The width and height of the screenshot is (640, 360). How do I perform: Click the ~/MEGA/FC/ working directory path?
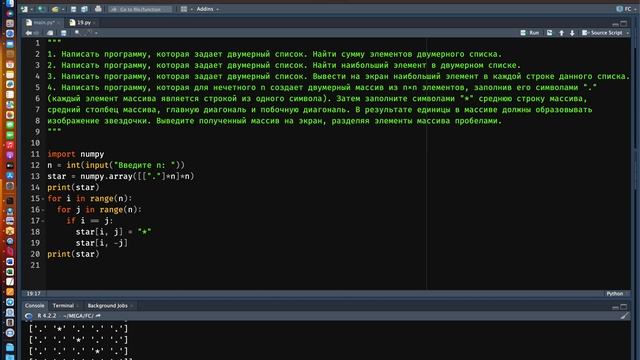(78, 316)
